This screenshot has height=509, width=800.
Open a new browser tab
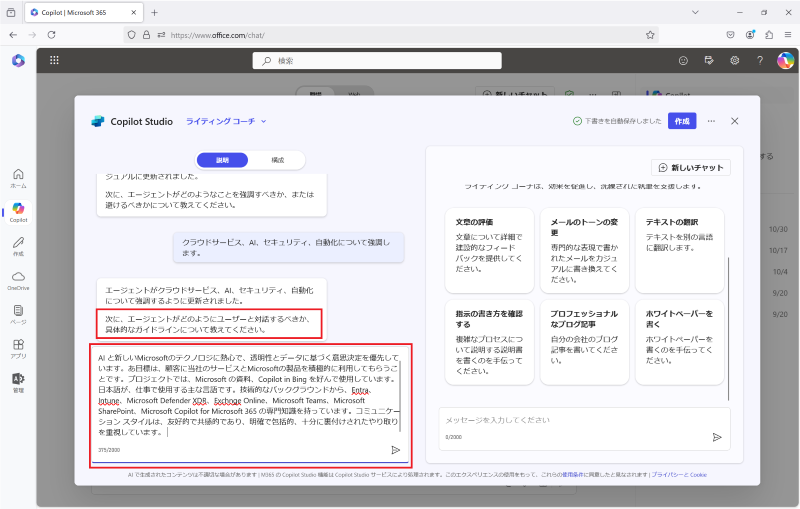tap(155, 12)
